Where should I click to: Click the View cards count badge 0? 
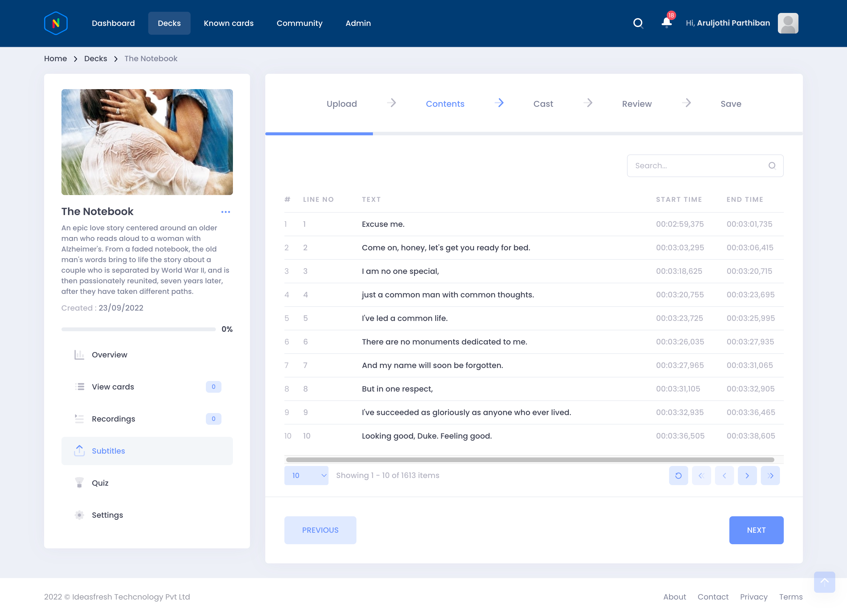pyautogui.click(x=214, y=387)
